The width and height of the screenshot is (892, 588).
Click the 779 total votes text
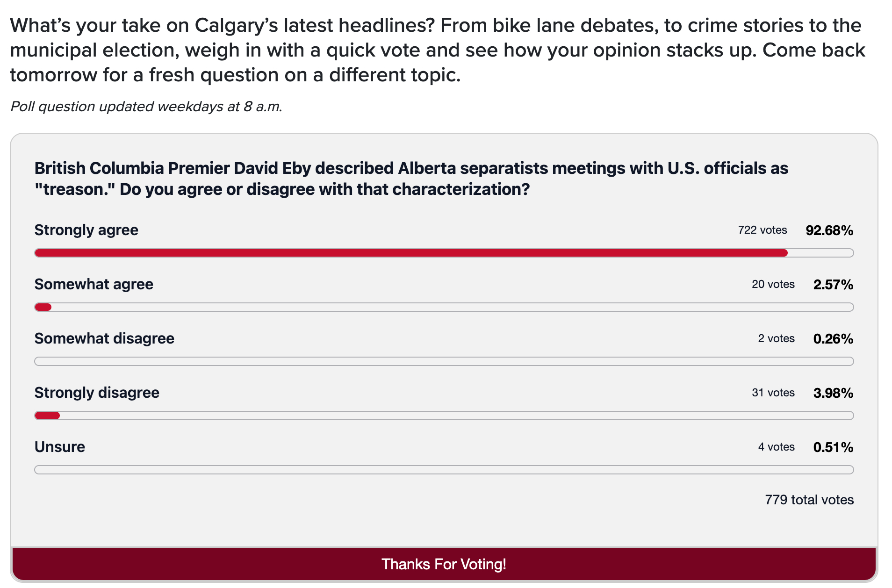pyautogui.click(x=809, y=500)
